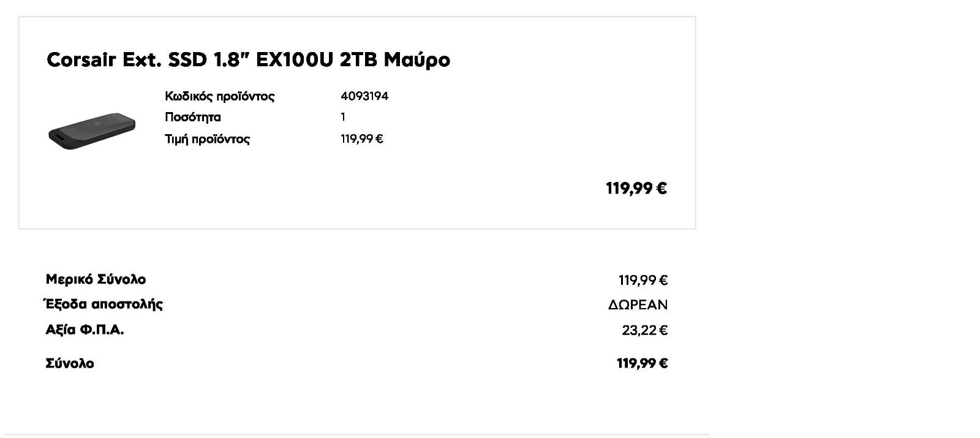Click the price beside Τιμή προϊόντος
The height and width of the screenshot is (438, 980).
pyautogui.click(x=361, y=139)
